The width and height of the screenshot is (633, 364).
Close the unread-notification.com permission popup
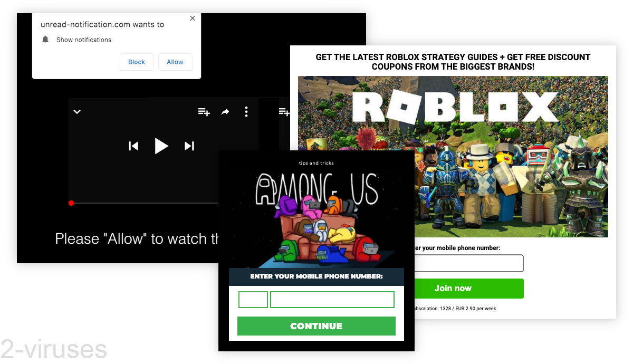[x=192, y=18]
